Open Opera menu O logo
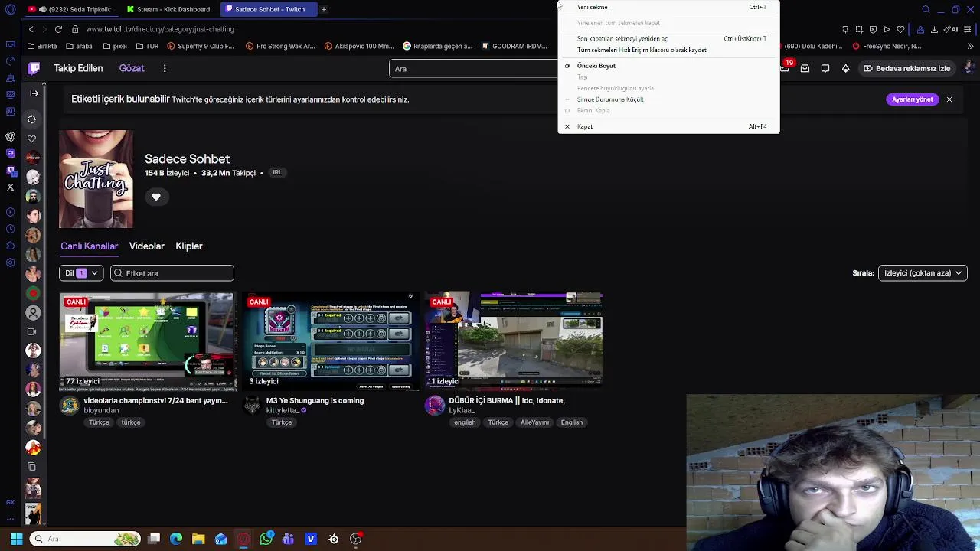The height and width of the screenshot is (551, 980). click(10, 9)
